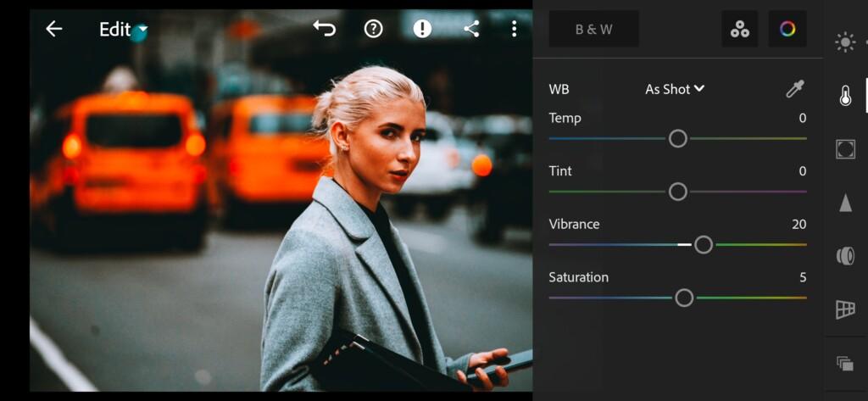Tap the Vibrance value 20
868x401 pixels.
click(x=798, y=225)
